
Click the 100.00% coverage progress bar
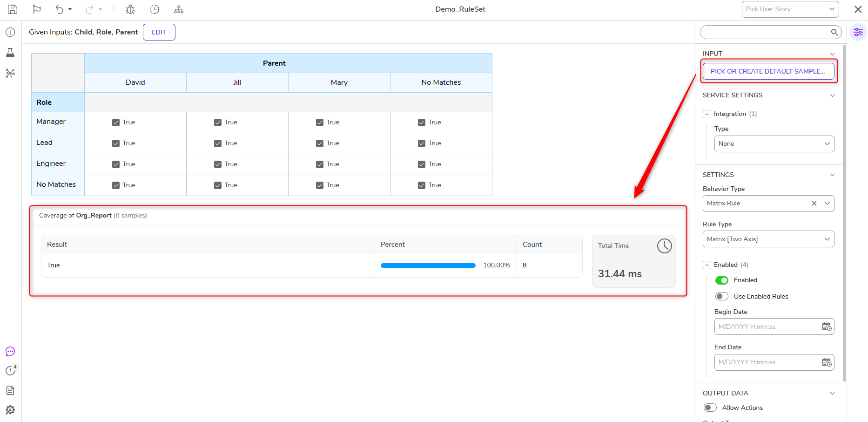coord(428,265)
